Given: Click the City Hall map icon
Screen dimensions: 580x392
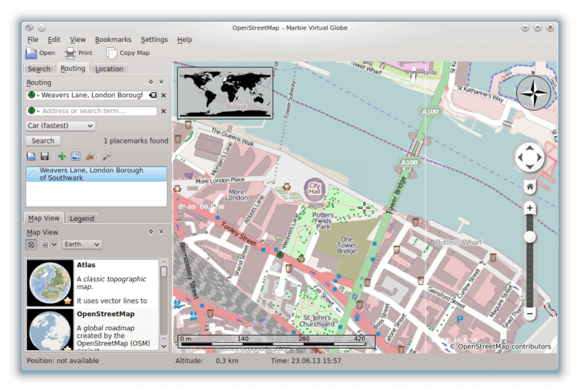Looking at the screenshot, I should (315, 189).
